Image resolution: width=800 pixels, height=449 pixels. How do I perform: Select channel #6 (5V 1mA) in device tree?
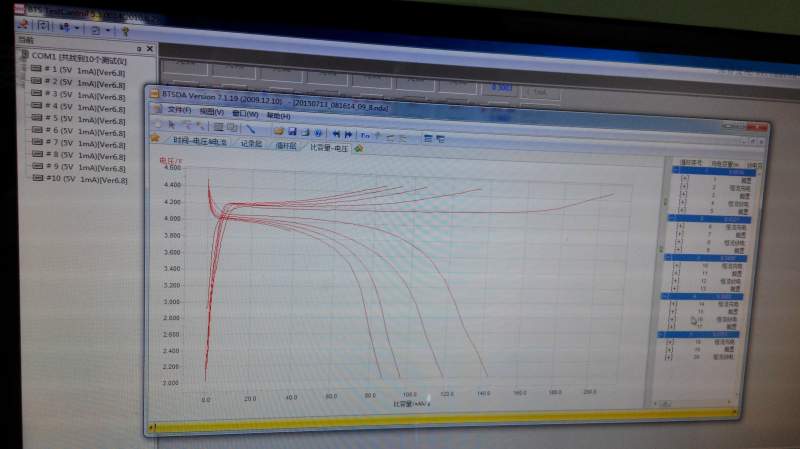click(x=78, y=131)
